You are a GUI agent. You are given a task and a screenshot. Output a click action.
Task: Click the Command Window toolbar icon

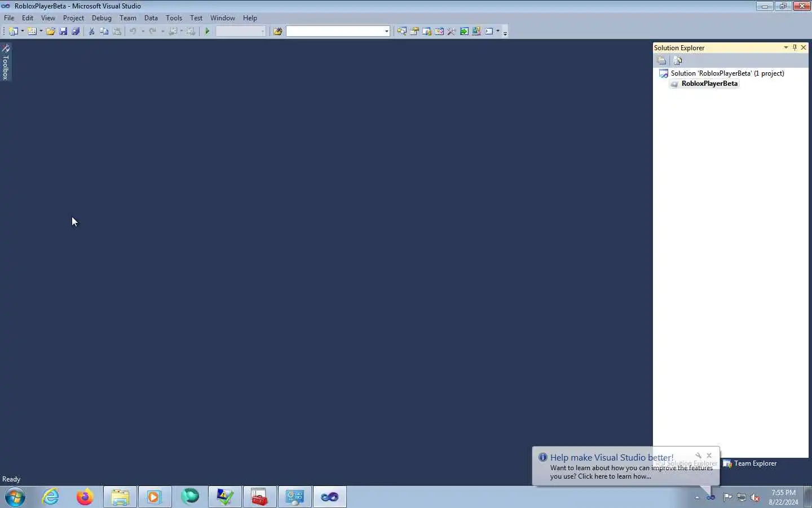(x=489, y=32)
